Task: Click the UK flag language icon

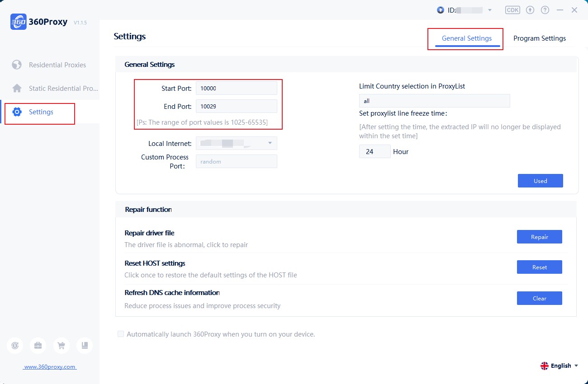Action: click(544, 366)
